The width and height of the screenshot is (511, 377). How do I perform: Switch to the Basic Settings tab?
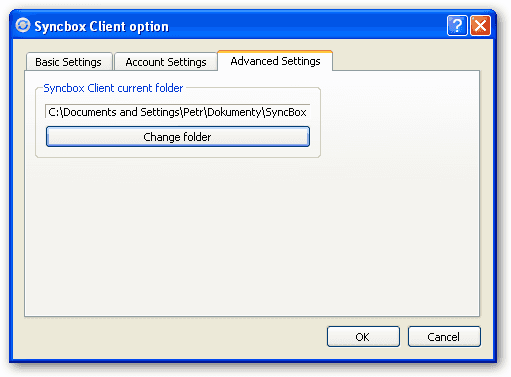(69, 62)
